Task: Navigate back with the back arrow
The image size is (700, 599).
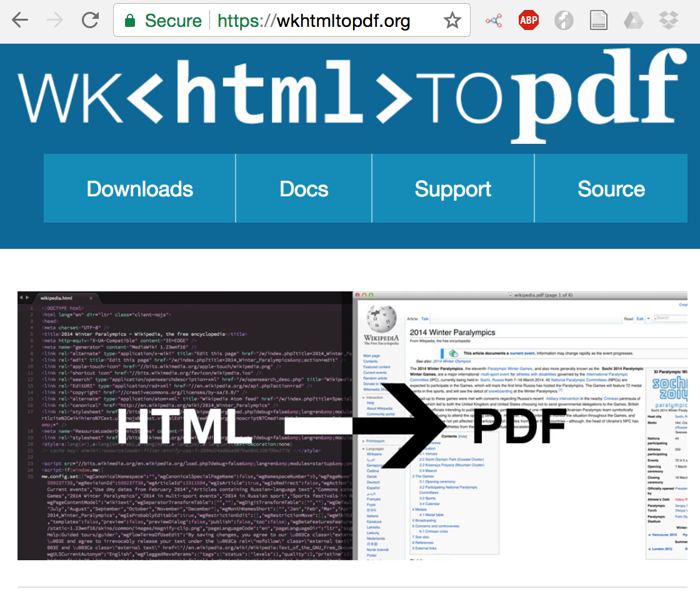Action: (x=19, y=20)
